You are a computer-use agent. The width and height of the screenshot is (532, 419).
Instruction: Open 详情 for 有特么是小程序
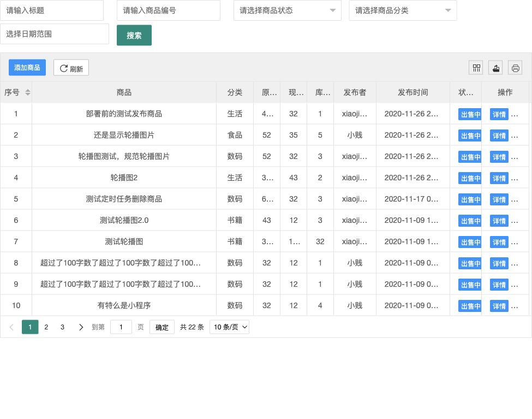[499, 306]
